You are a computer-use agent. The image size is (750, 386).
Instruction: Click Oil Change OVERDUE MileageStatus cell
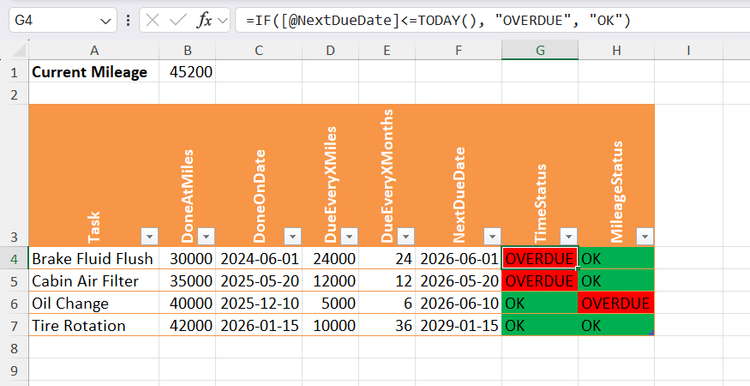[x=617, y=303]
